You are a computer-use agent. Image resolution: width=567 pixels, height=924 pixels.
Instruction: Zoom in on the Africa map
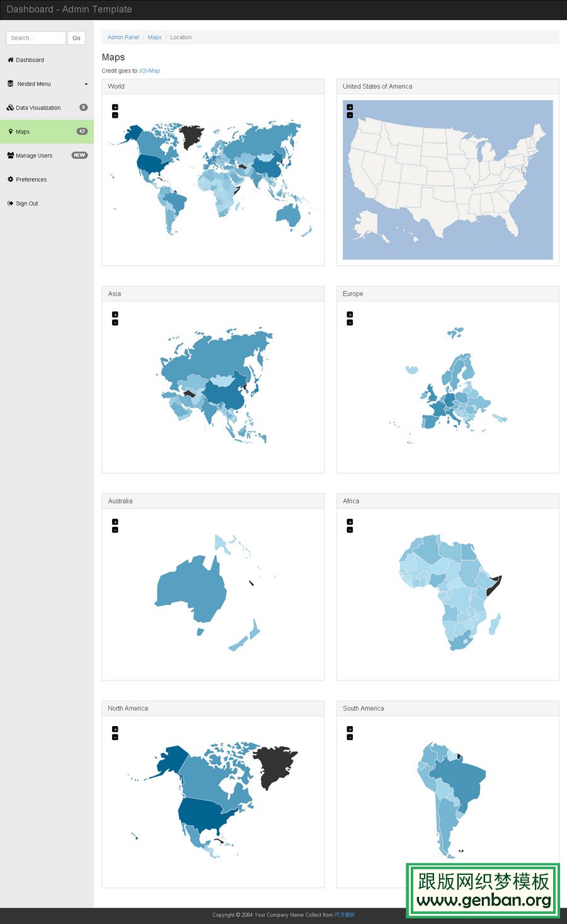click(350, 522)
